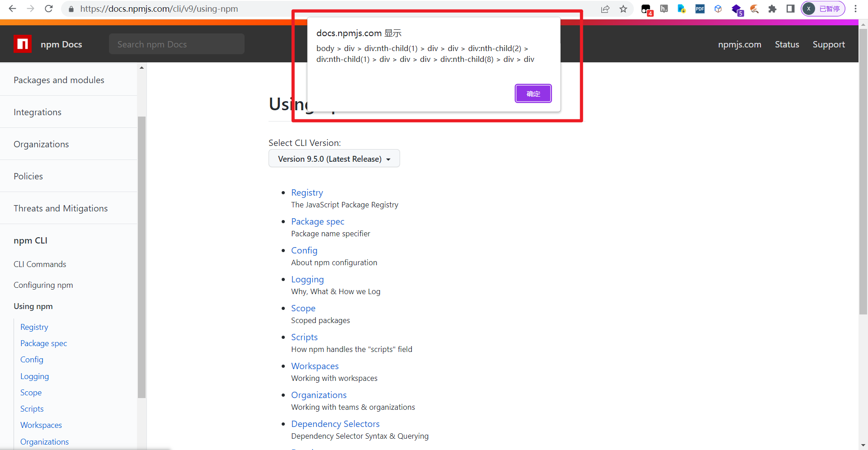Click the 确定 button in the alert dialog
Screen dimensions: 868x450
(533, 94)
